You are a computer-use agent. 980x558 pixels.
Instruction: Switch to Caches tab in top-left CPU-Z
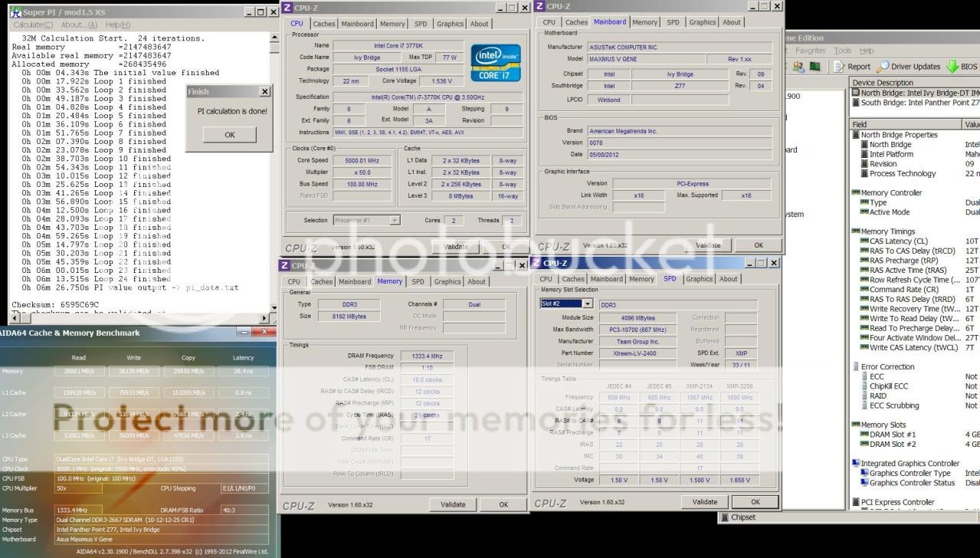323,24
